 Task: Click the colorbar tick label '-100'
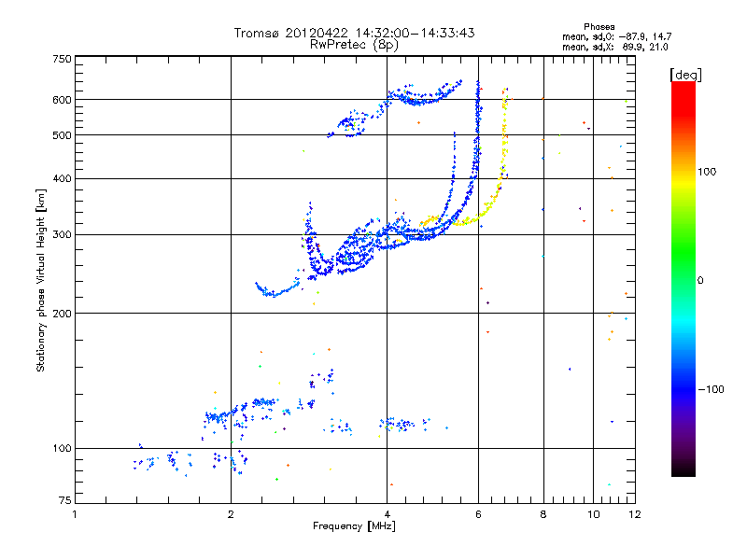coord(711,389)
